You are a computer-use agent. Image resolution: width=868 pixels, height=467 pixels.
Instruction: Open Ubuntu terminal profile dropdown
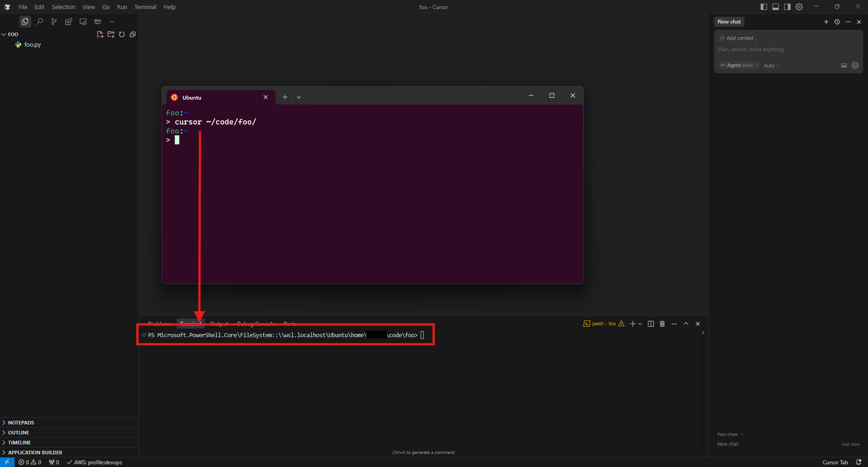click(299, 97)
